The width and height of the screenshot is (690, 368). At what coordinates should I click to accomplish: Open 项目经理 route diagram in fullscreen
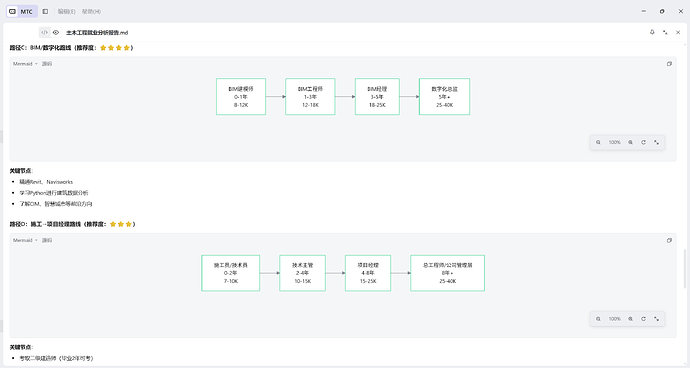pos(657,319)
